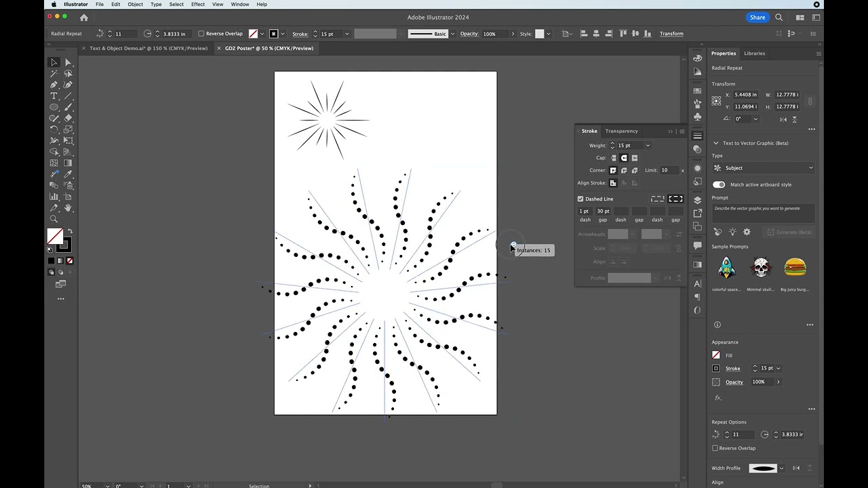868x488 pixels.
Task: Click Opacity label in control bar
Action: click(x=469, y=34)
